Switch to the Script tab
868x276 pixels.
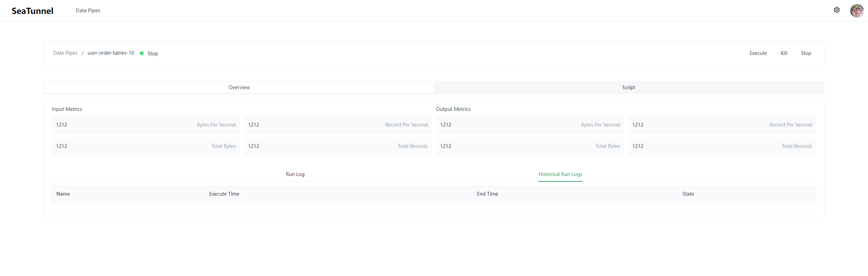tap(629, 87)
